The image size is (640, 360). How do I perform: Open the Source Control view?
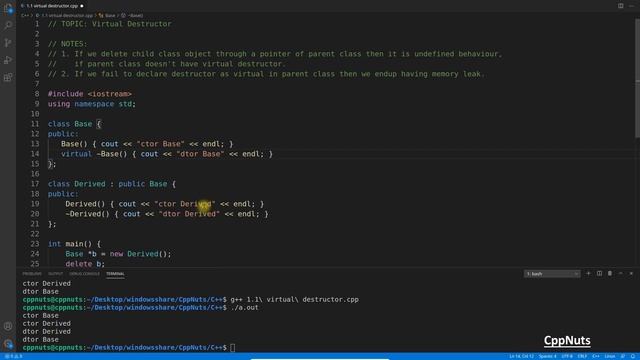(x=8, y=43)
